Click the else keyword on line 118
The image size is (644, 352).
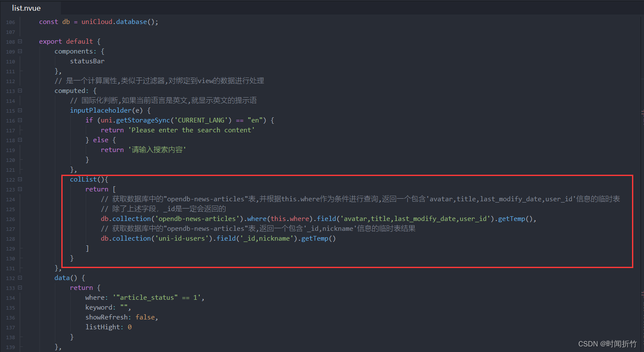pyautogui.click(x=101, y=140)
